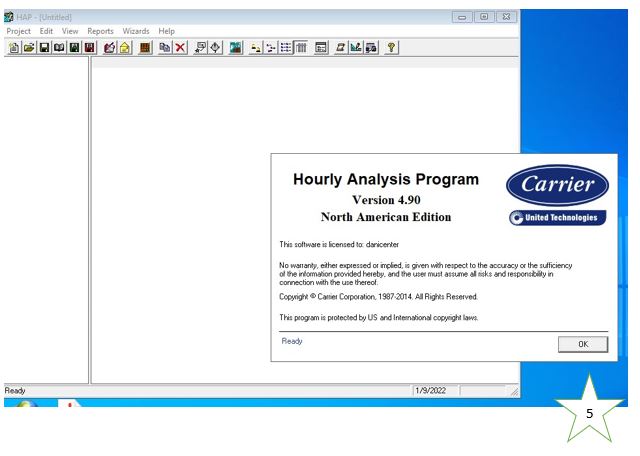Click the duplicate item toolbar icon

pyautogui.click(x=164, y=47)
